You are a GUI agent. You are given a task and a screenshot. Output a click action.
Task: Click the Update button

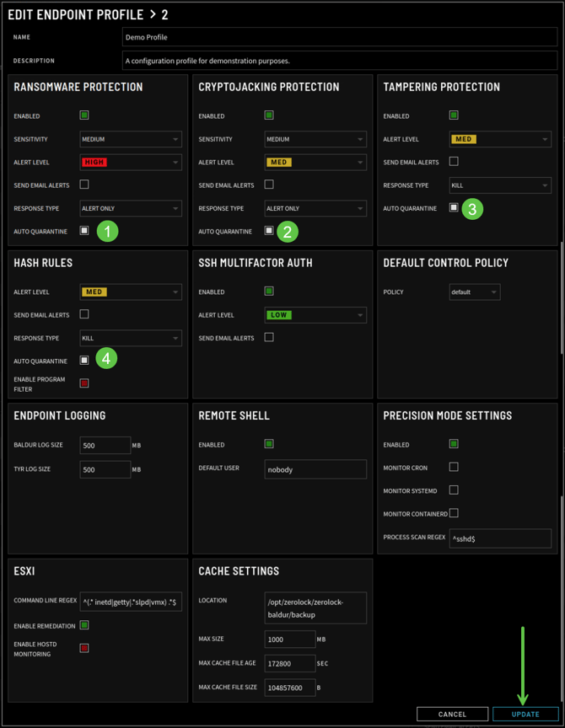(525, 714)
